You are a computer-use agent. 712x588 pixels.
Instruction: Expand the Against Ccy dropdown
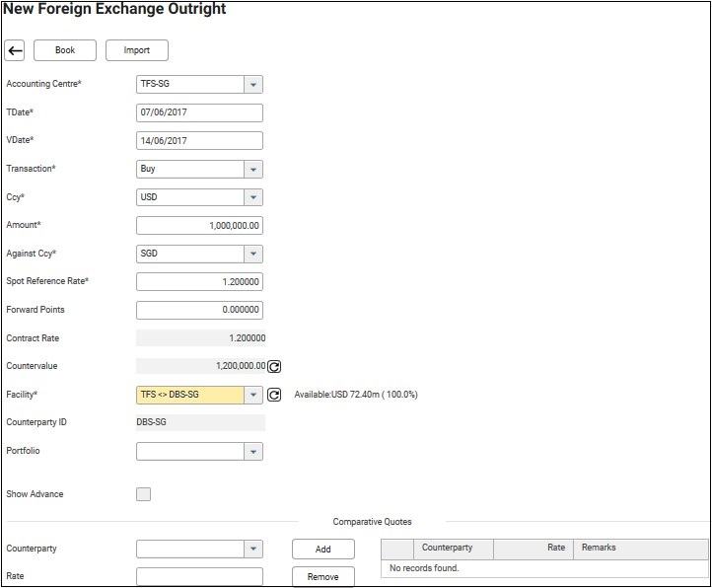click(x=253, y=255)
